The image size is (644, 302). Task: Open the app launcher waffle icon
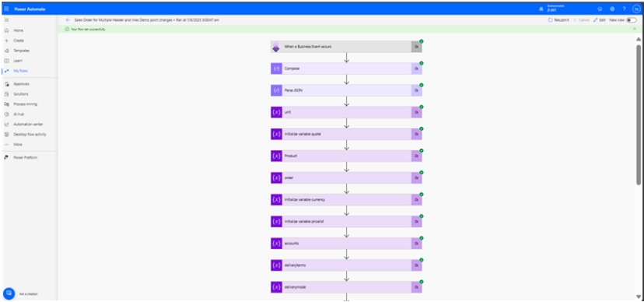pos(6,9)
